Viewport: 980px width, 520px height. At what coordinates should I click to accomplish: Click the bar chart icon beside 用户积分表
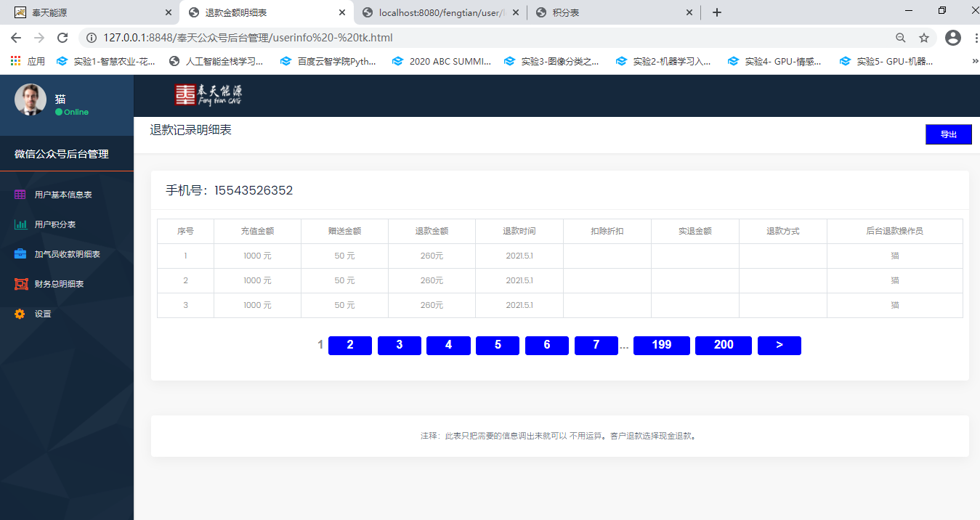click(x=20, y=224)
